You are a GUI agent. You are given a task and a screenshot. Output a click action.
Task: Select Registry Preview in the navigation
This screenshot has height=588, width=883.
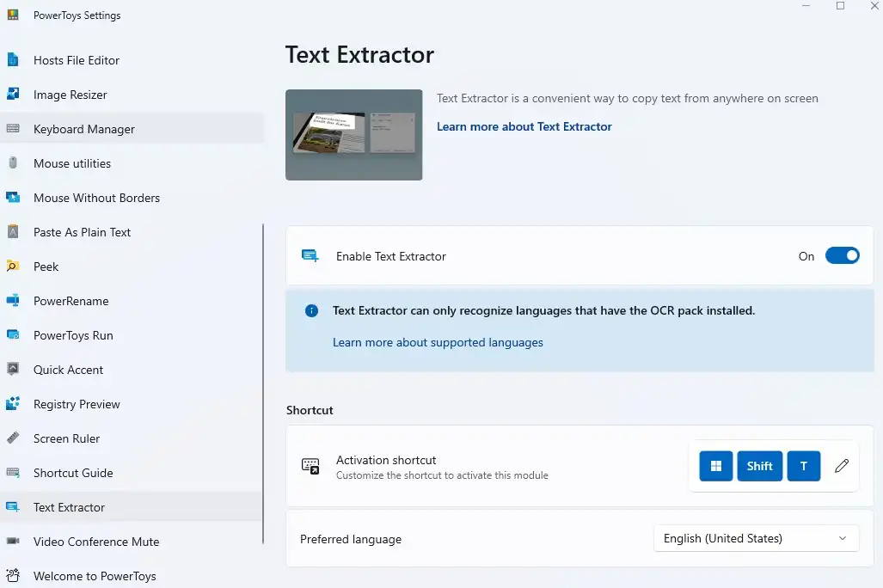[x=132, y=404]
